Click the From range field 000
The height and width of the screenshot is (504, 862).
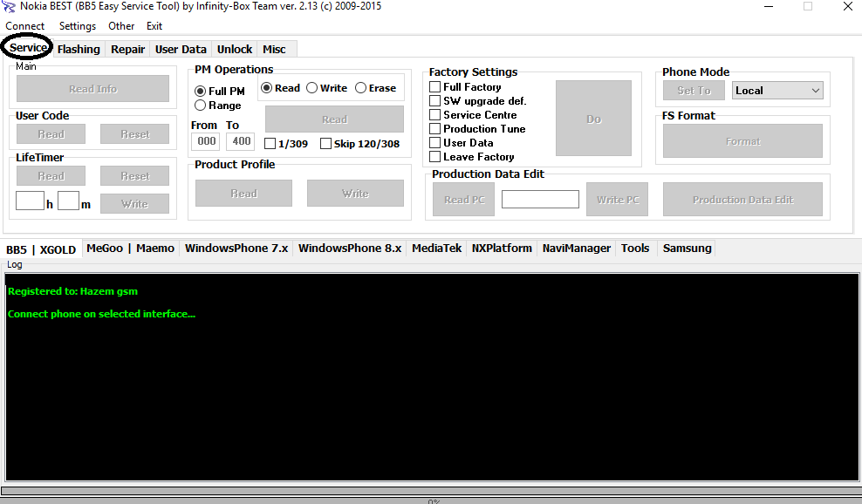[206, 141]
